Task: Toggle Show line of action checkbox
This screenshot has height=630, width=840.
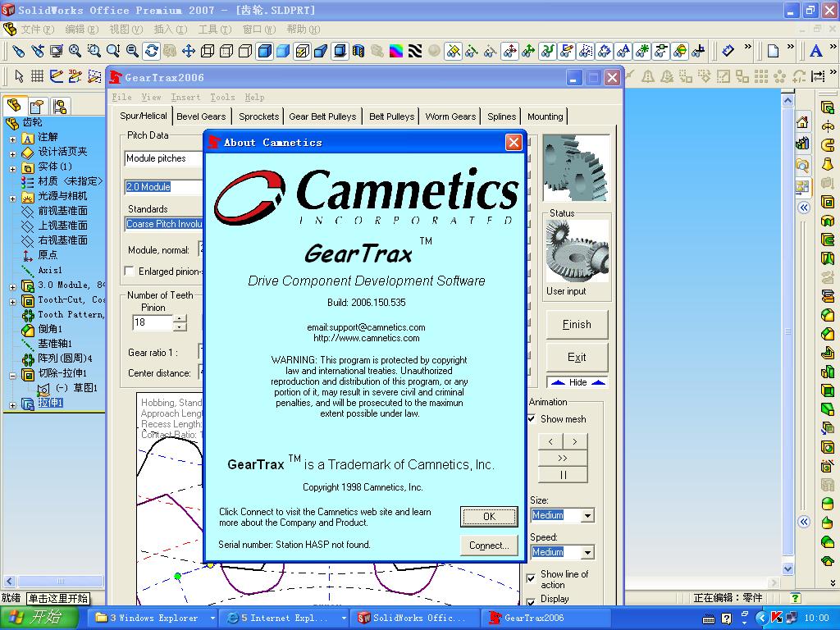Action: pos(532,578)
